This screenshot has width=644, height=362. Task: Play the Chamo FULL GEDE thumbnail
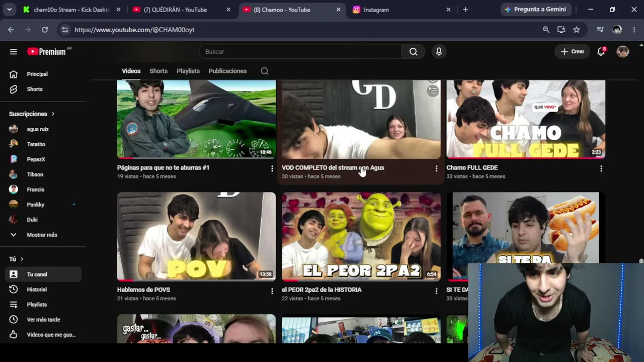526,119
